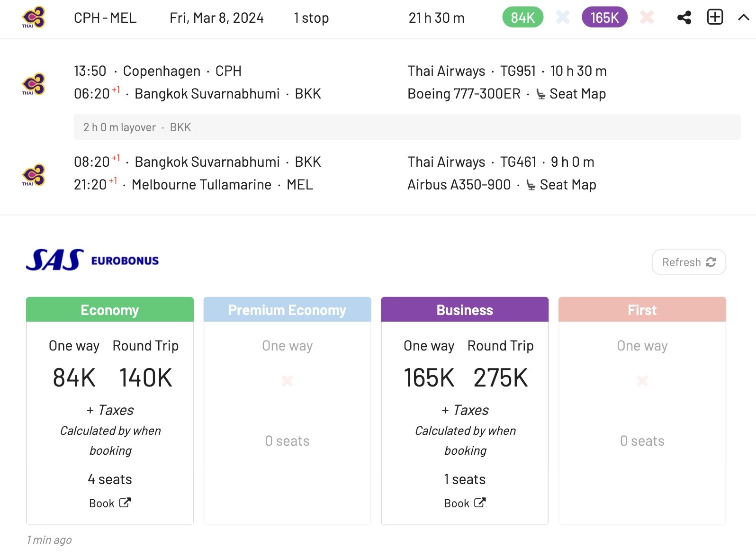Click "0 seats" in Premium Economy card
The height and width of the screenshot is (558, 756).
click(287, 441)
